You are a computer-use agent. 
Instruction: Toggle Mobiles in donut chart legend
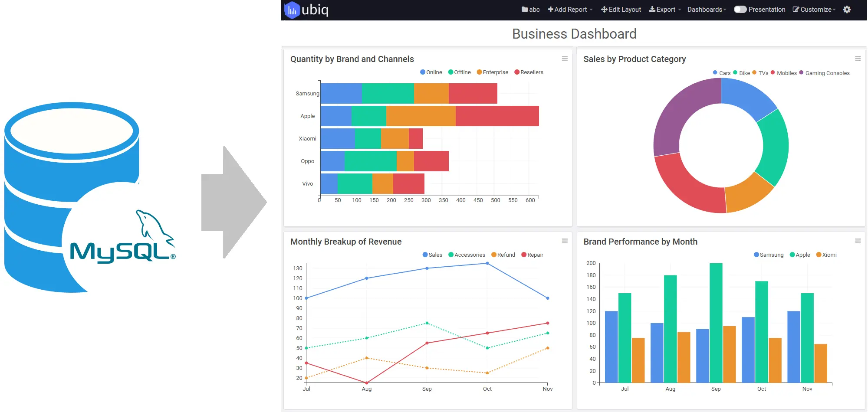point(783,73)
